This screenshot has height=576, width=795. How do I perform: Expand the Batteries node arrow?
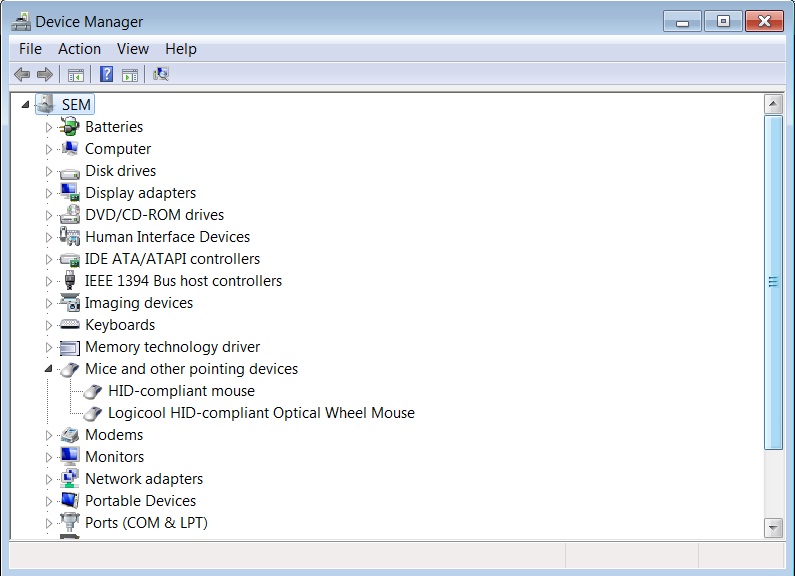[x=49, y=127]
